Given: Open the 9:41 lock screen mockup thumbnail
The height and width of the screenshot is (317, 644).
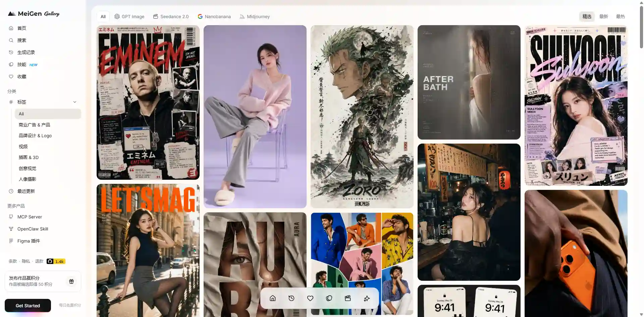Looking at the screenshot, I should [x=469, y=301].
